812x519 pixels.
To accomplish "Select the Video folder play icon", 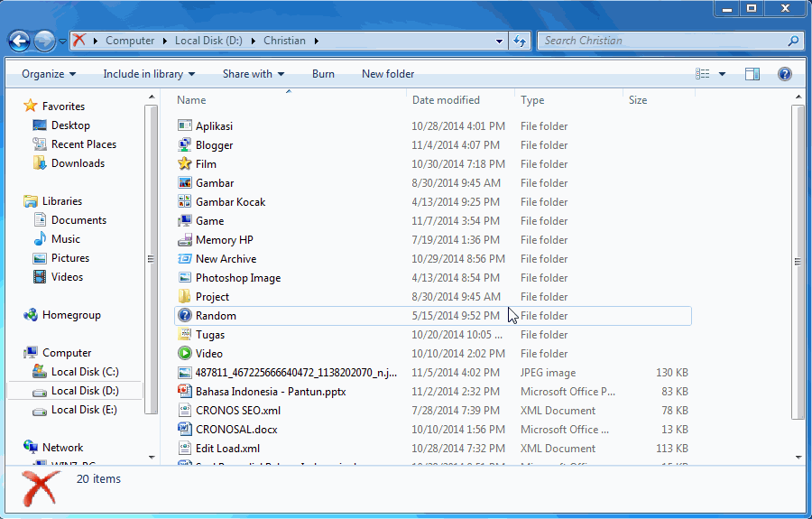I will [184, 354].
